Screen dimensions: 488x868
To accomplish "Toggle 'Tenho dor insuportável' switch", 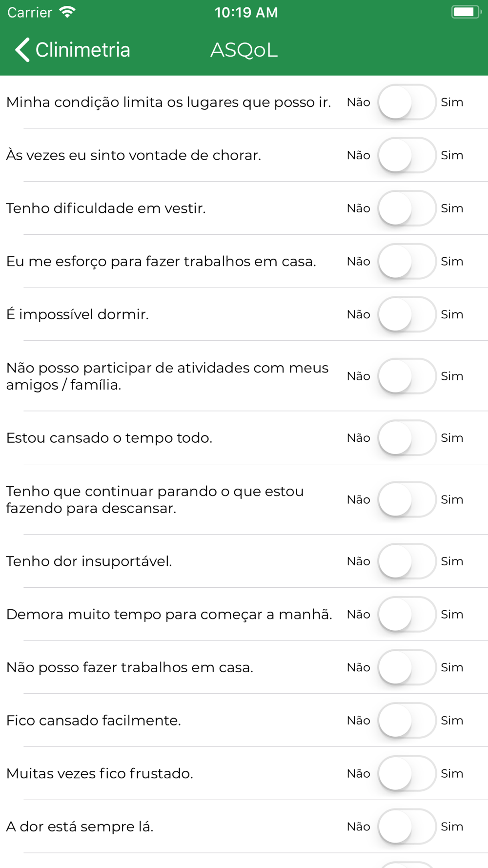I will point(407,561).
